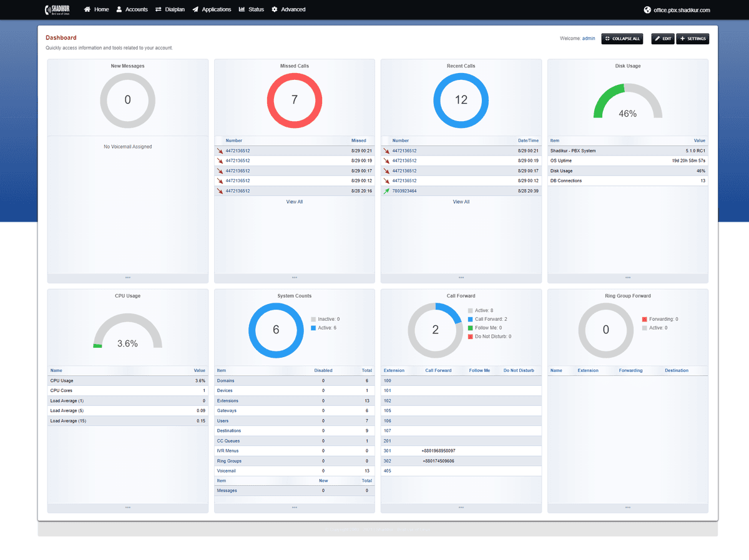Click the SETTINGS button
Screen dimensions: 749x560
pos(692,38)
